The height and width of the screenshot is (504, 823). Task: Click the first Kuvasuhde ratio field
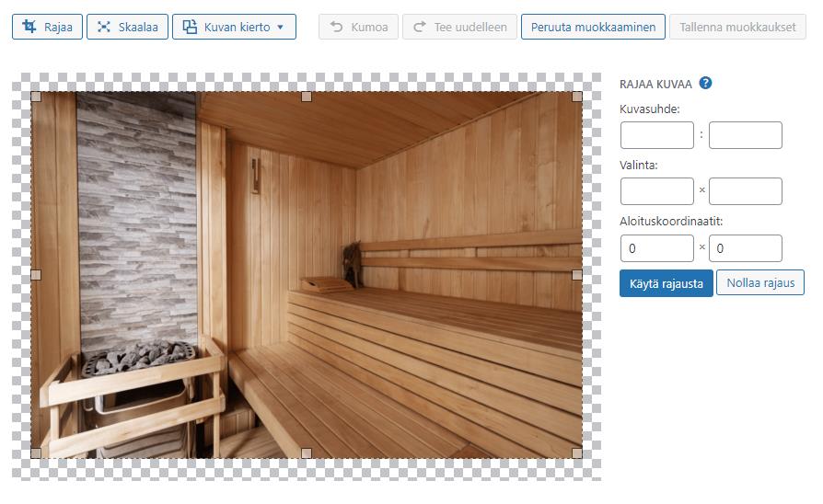[x=656, y=135]
